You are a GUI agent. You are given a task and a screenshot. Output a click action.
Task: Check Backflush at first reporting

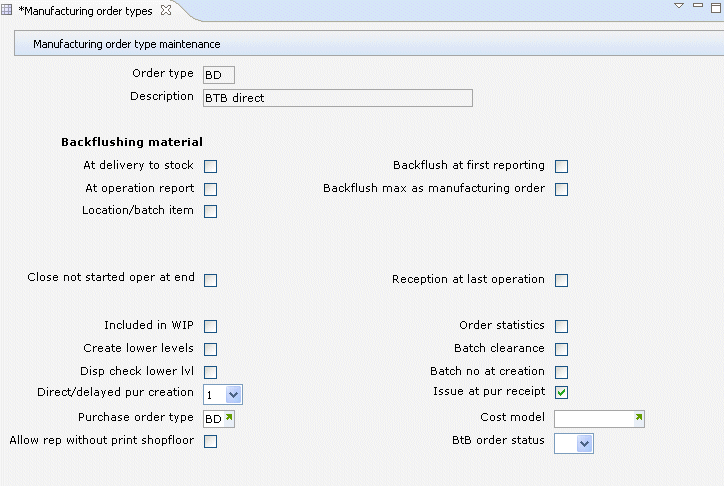(x=561, y=167)
